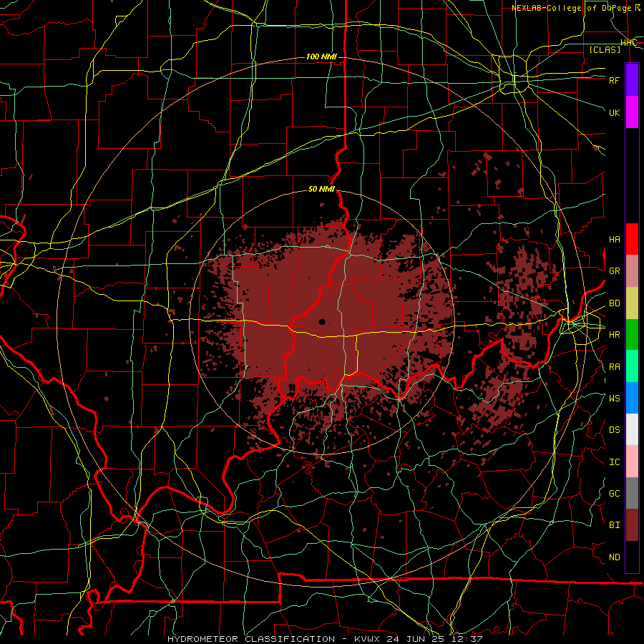This screenshot has height=644, width=644.
Task: Click the 100 NMI range ring label
Action: pyautogui.click(x=321, y=57)
